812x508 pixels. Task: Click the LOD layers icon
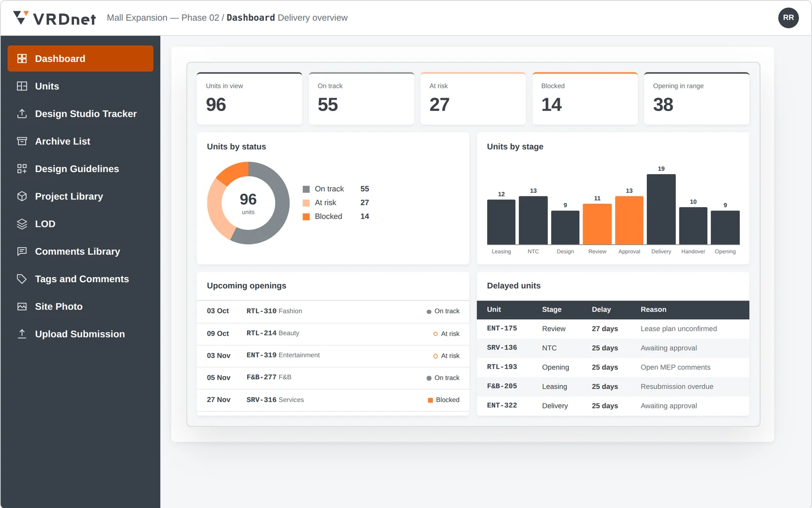pyautogui.click(x=22, y=224)
